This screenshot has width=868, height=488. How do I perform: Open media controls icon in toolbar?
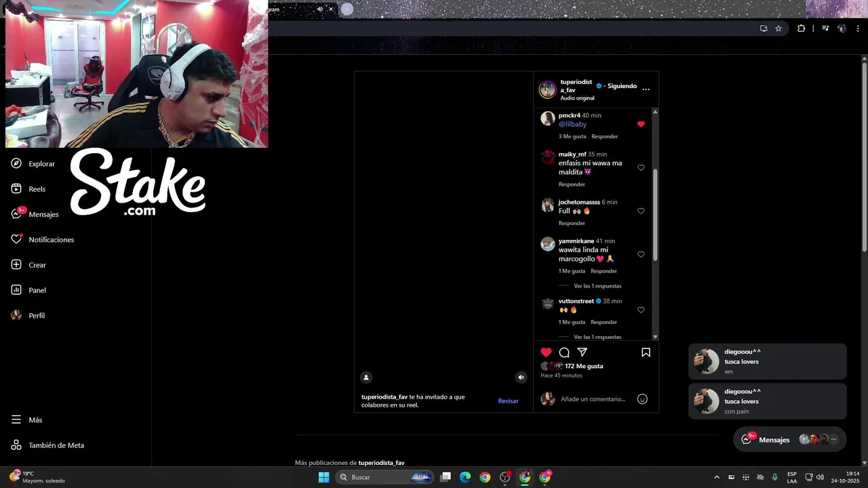[825, 28]
